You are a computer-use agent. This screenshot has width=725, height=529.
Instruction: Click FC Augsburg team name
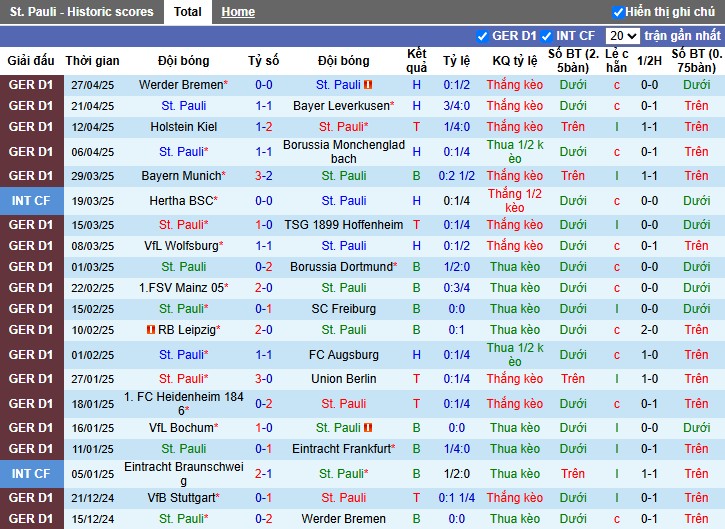pyautogui.click(x=344, y=355)
